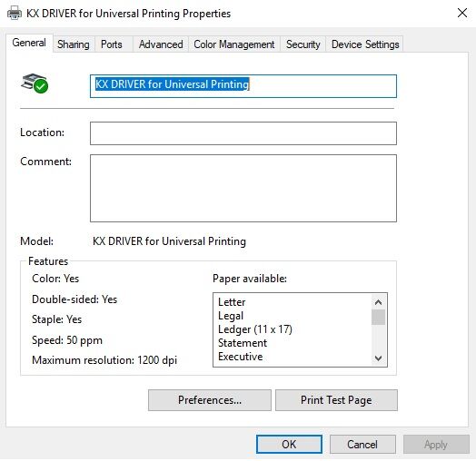Click the scroll down arrow in paper list
Image resolution: width=476 pixels, height=461 pixels.
point(378,358)
